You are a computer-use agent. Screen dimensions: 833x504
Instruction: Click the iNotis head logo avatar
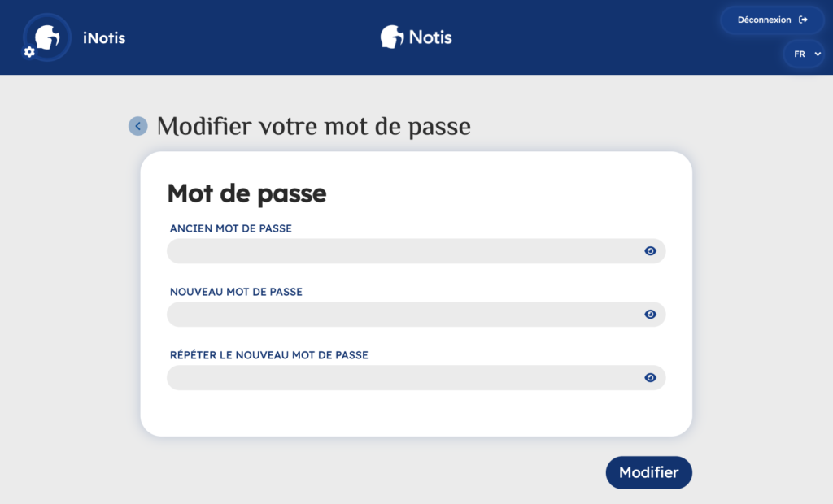click(x=48, y=37)
